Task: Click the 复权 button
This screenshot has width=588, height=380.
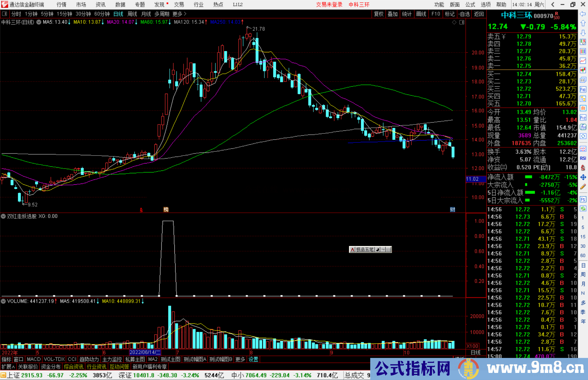Action: pos(378,14)
